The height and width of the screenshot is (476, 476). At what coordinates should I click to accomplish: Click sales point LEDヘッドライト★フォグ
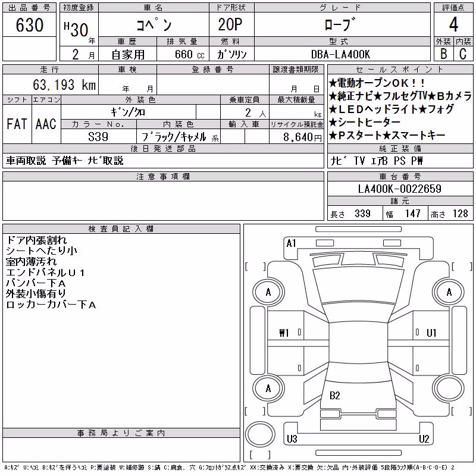click(x=392, y=109)
